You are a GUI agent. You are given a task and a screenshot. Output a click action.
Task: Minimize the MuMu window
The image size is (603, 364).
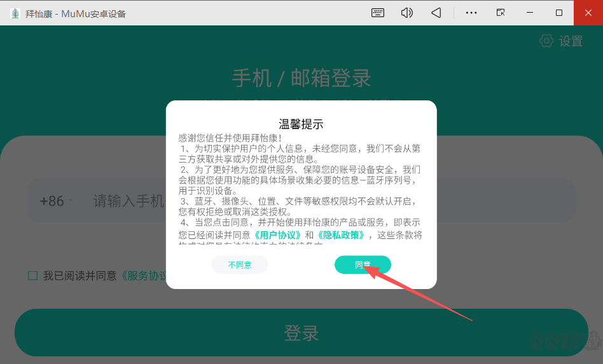[530, 13]
